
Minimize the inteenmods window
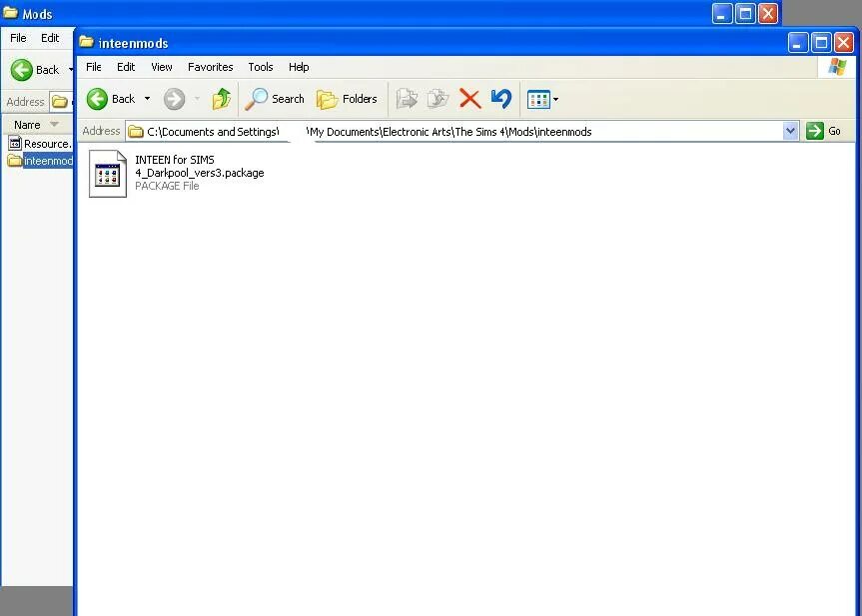pyautogui.click(x=798, y=42)
